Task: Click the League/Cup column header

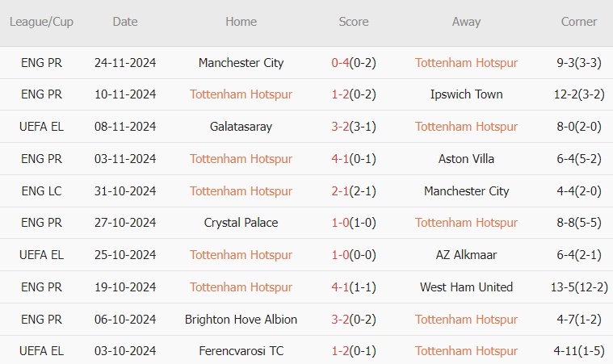Action: click(x=41, y=22)
